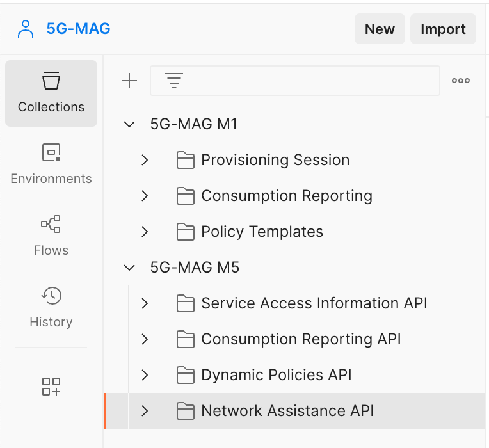Collapse the 5G-MAG M1 collection
Image resolution: width=489 pixels, height=448 pixels.
click(130, 124)
